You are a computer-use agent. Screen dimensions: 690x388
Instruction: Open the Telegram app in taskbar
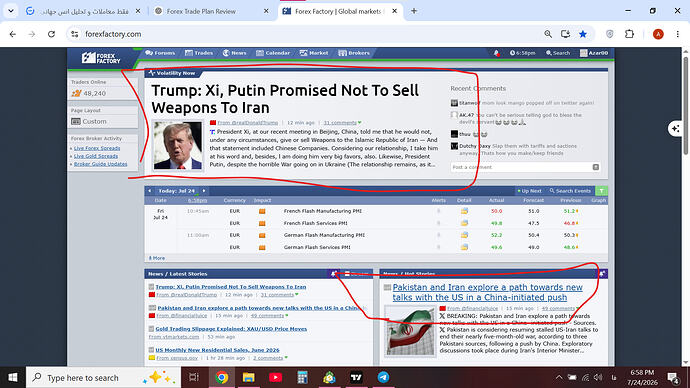pos(383,377)
